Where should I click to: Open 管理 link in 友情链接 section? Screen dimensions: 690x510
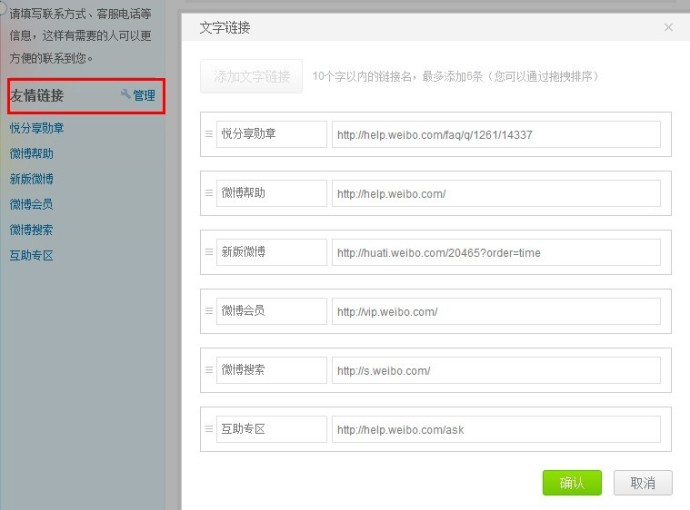[144, 95]
